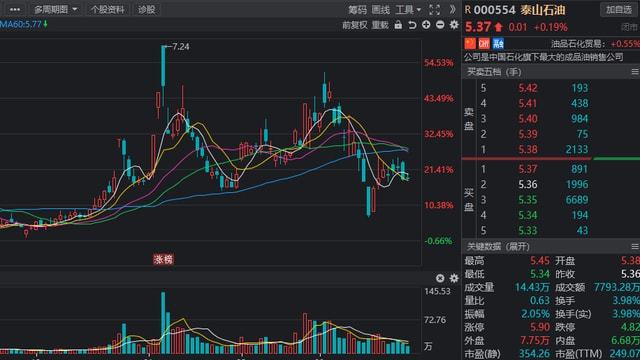Click the company description text line
Screen dimensions: 640x360
pos(544,57)
